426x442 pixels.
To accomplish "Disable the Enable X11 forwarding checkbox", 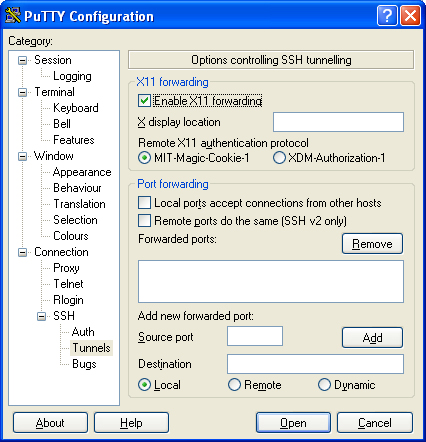I will click(144, 101).
